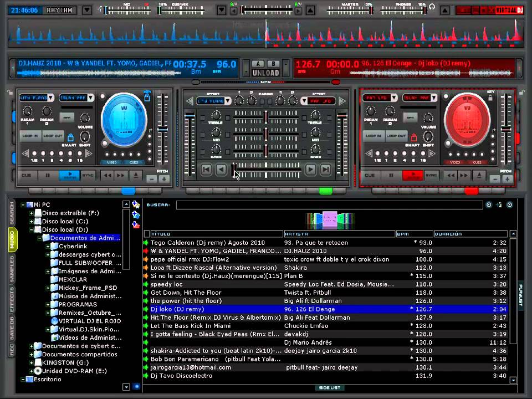Click the crossfader slider handle

[234, 170]
